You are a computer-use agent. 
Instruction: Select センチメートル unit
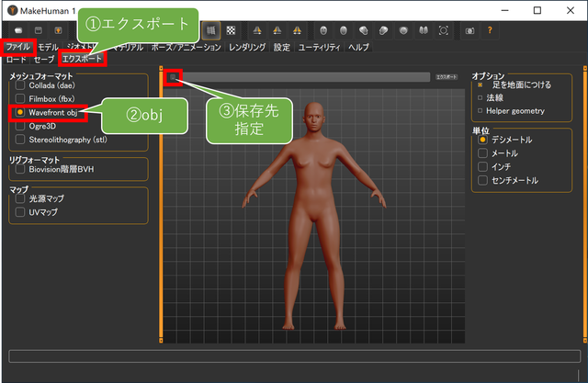point(508,180)
